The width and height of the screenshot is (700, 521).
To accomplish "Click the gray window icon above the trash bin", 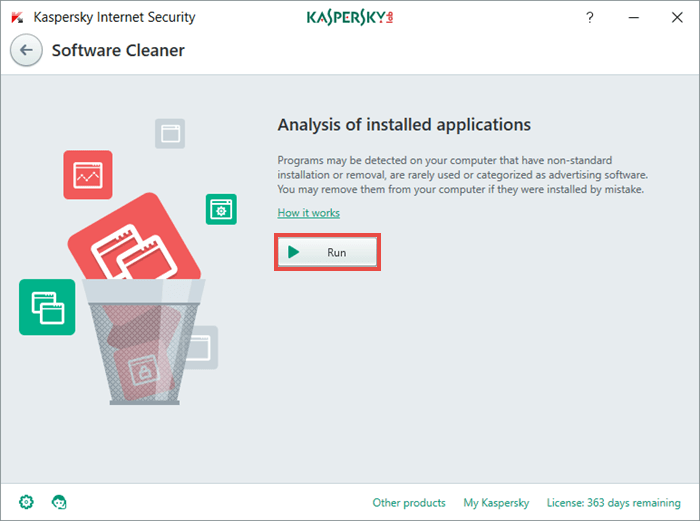I will [170, 133].
